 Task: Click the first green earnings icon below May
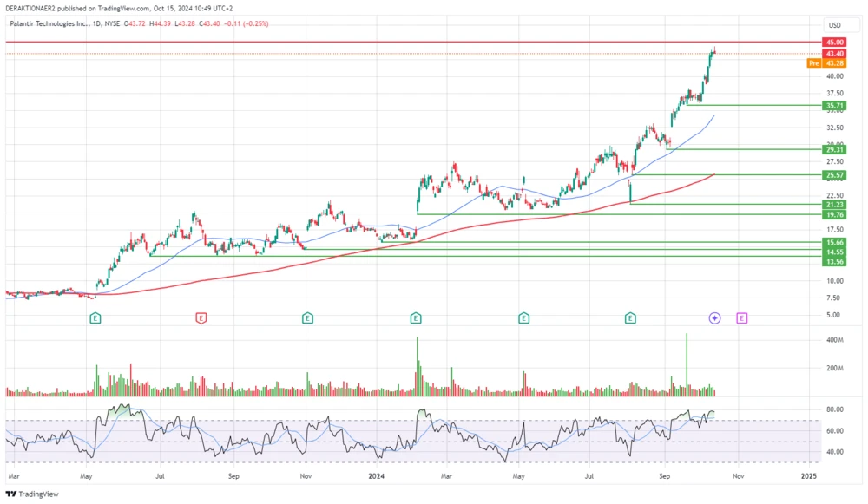95,317
